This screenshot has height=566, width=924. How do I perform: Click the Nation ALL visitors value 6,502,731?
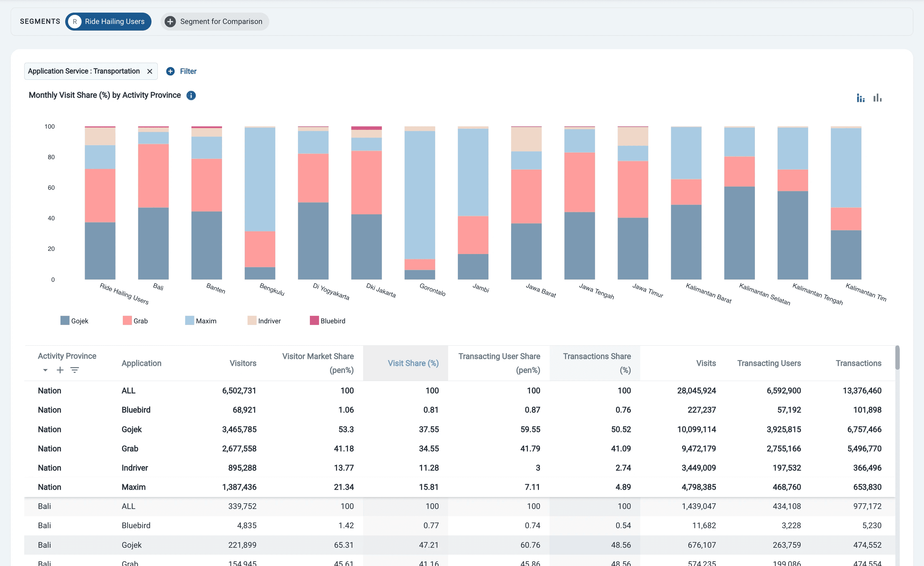[239, 390]
